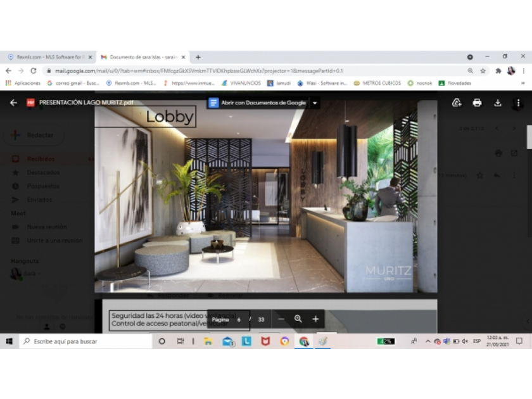Open the Wasi Software bookmark
532x399 pixels.
click(x=322, y=83)
